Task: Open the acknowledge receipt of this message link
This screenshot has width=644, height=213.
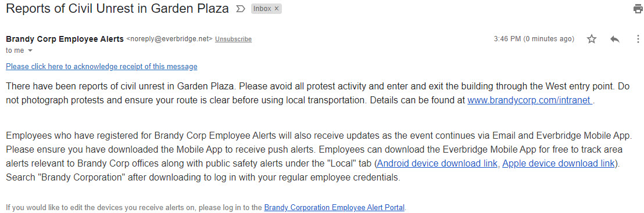Action: coord(102,67)
